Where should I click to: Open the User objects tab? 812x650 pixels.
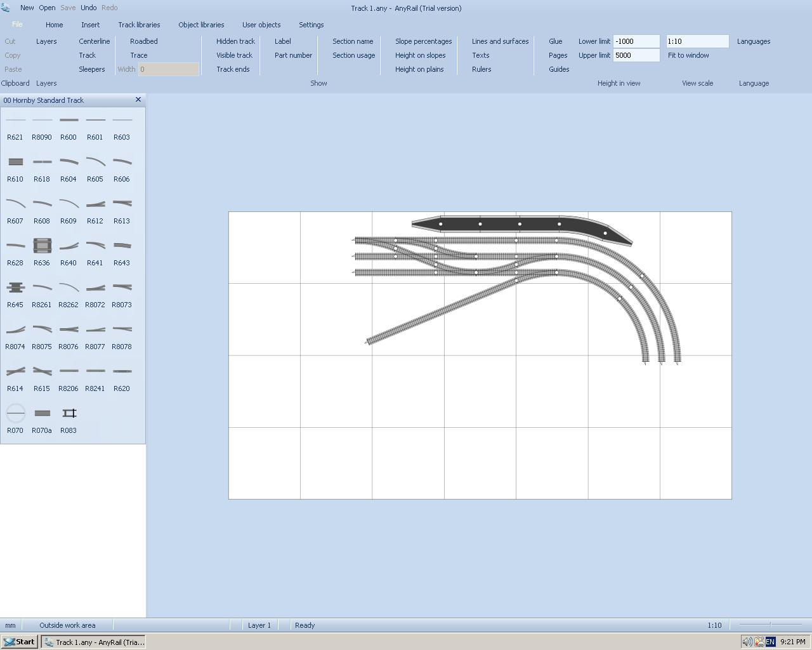261,25
